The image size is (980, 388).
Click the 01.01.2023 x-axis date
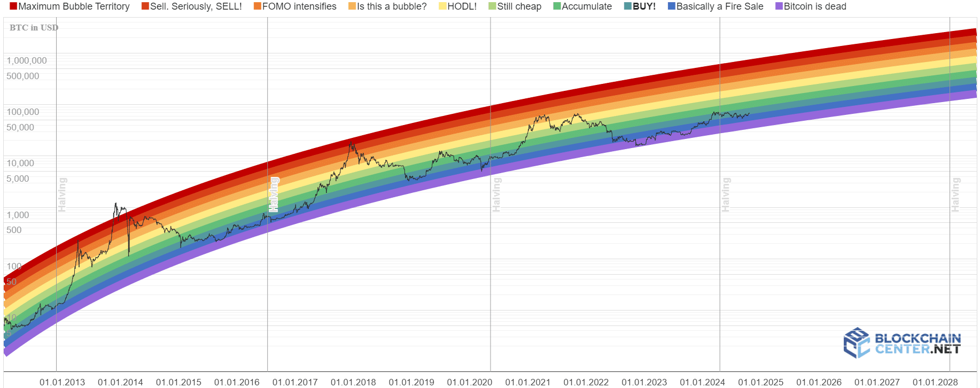click(x=645, y=382)
